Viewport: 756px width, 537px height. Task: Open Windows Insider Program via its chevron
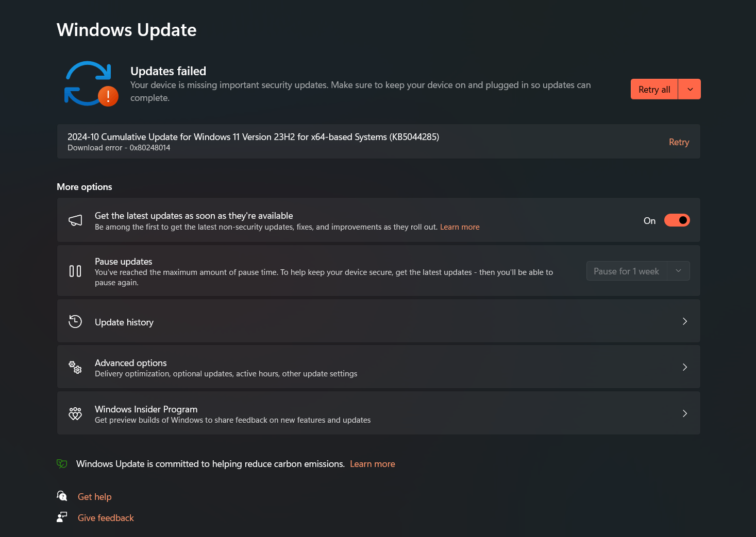685,413
